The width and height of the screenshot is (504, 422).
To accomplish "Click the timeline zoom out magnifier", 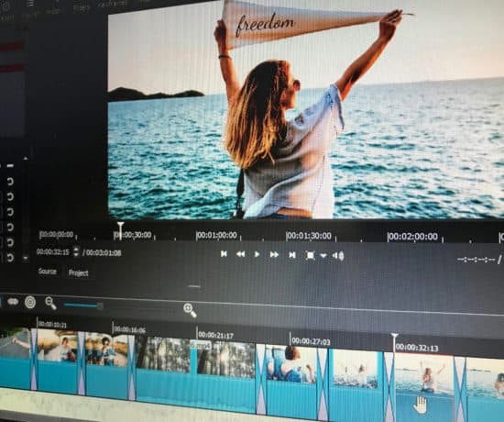I will coord(50,304).
